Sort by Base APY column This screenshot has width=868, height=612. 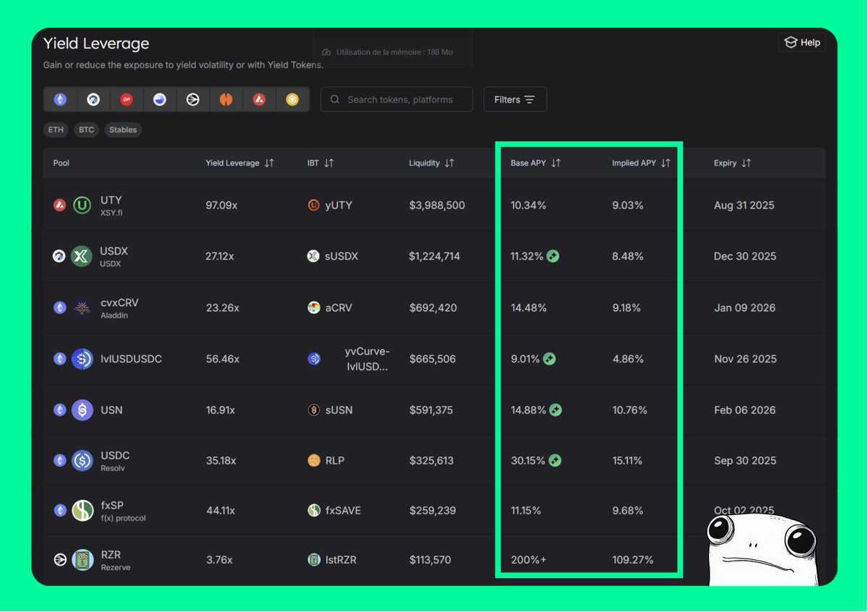tap(535, 163)
